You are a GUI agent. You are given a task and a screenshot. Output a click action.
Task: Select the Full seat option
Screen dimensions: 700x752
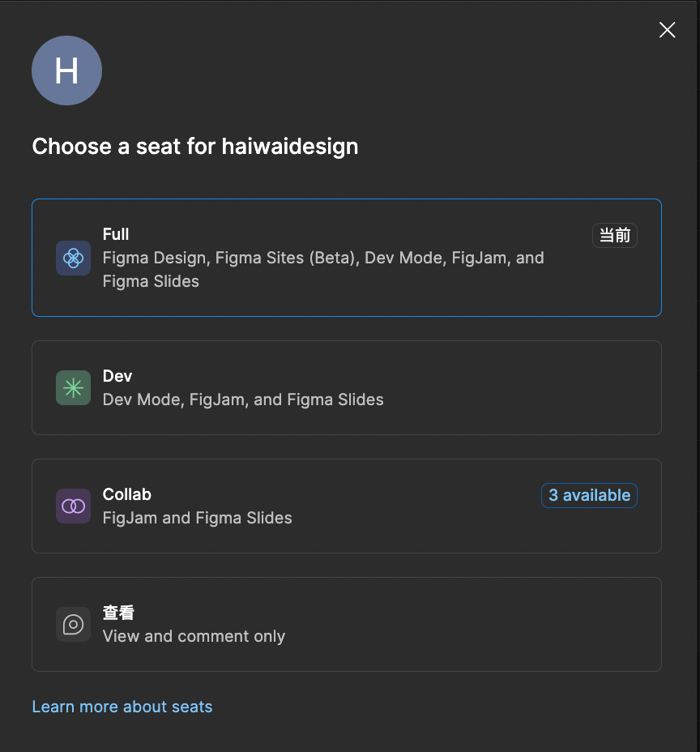coord(347,258)
